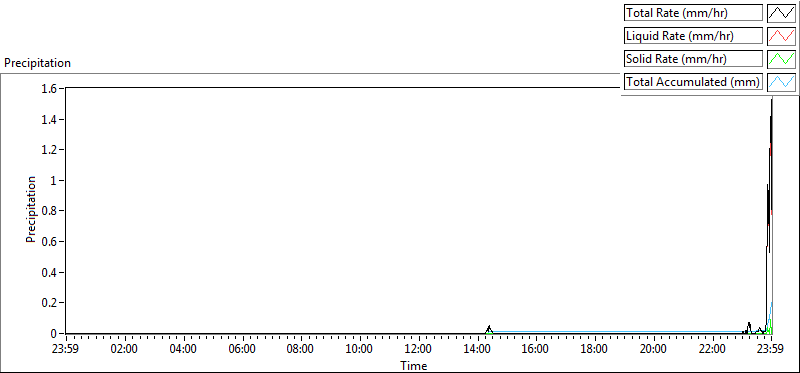Click the 0.8 y-axis tick label

(x=50, y=211)
